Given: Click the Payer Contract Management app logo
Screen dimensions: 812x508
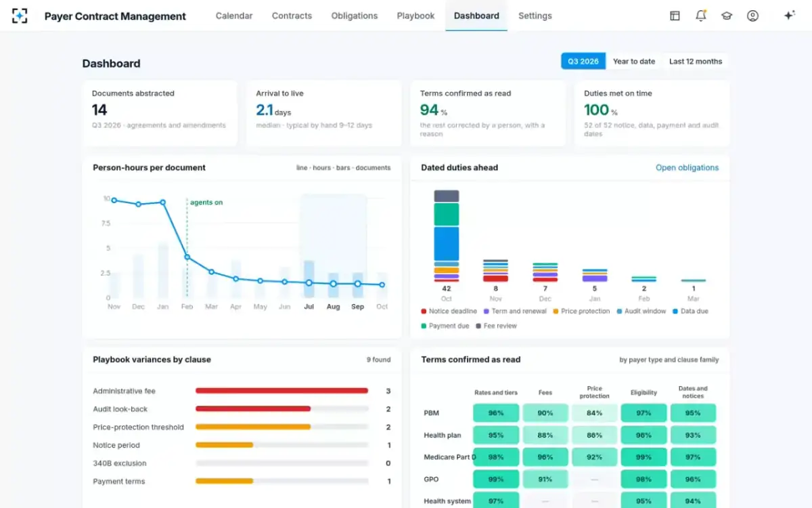Looking at the screenshot, I should pos(20,16).
